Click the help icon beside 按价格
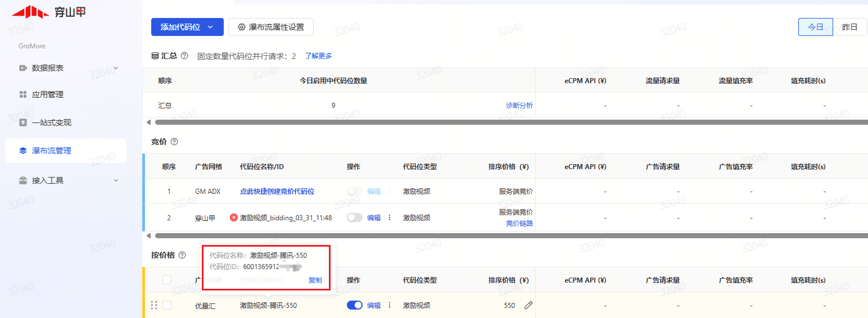This screenshot has width=868, height=318. pyautogui.click(x=182, y=255)
